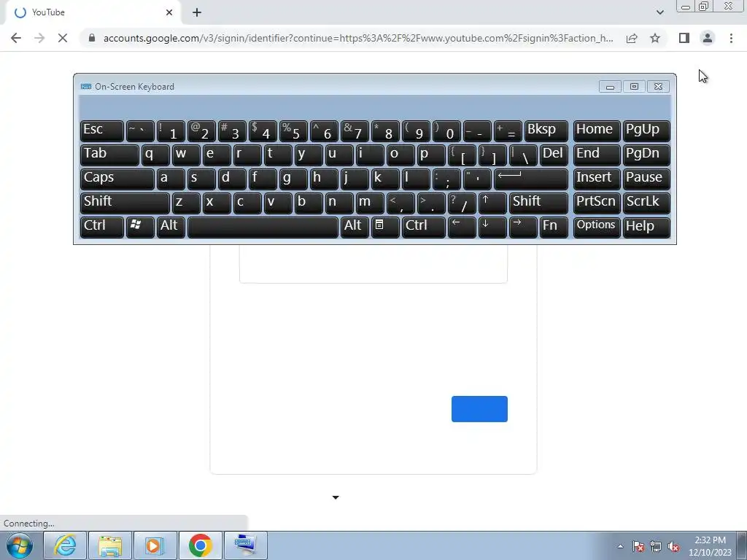Toggle the left Shift key
This screenshot has width=747, height=560.
click(x=125, y=203)
